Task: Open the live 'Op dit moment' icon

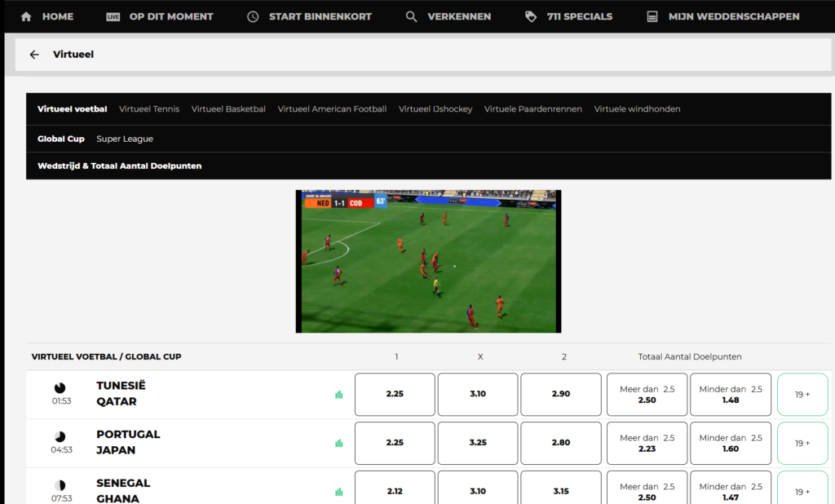Action: coord(113,16)
